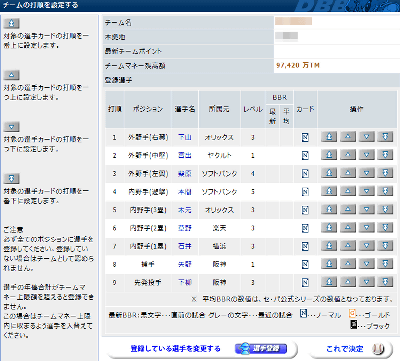Click the 内野手(遊撃) position cell

pos(148,192)
